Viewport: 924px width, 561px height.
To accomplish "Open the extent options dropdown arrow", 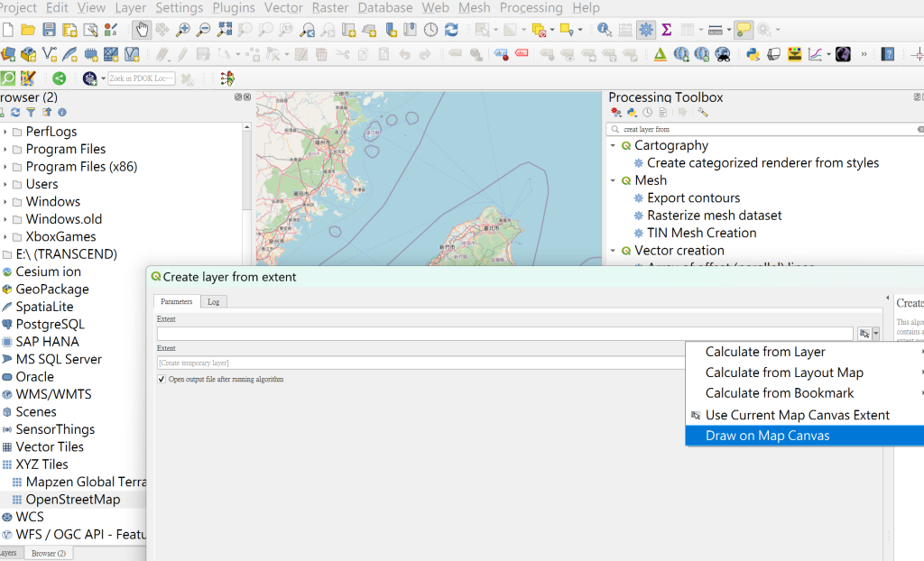I will (876, 334).
